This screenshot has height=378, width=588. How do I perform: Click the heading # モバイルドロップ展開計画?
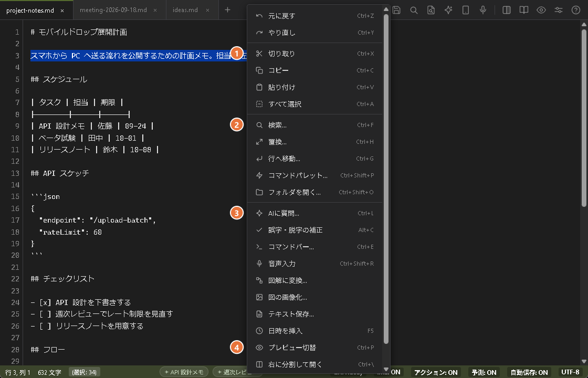click(x=79, y=32)
